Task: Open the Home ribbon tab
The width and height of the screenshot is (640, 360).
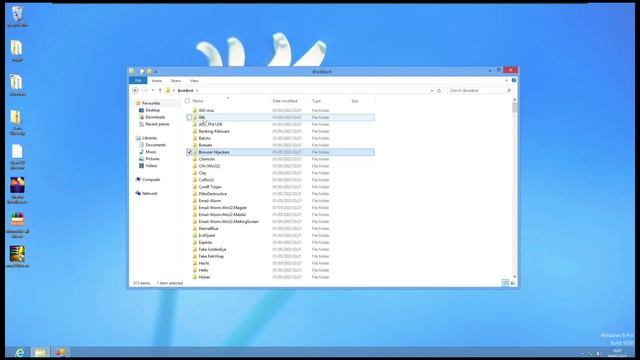Action: [157, 81]
